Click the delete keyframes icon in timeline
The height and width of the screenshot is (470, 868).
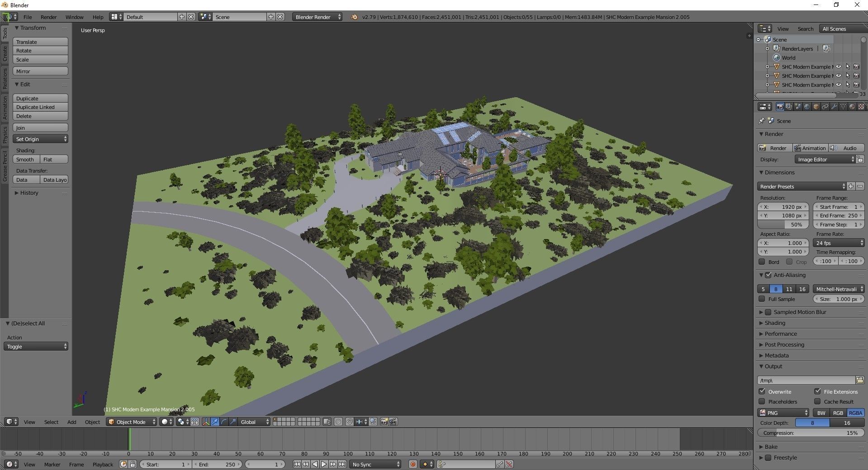click(509, 464)
